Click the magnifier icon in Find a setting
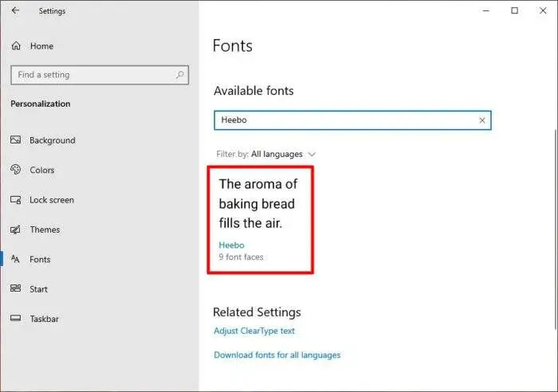 coord(179,75)
